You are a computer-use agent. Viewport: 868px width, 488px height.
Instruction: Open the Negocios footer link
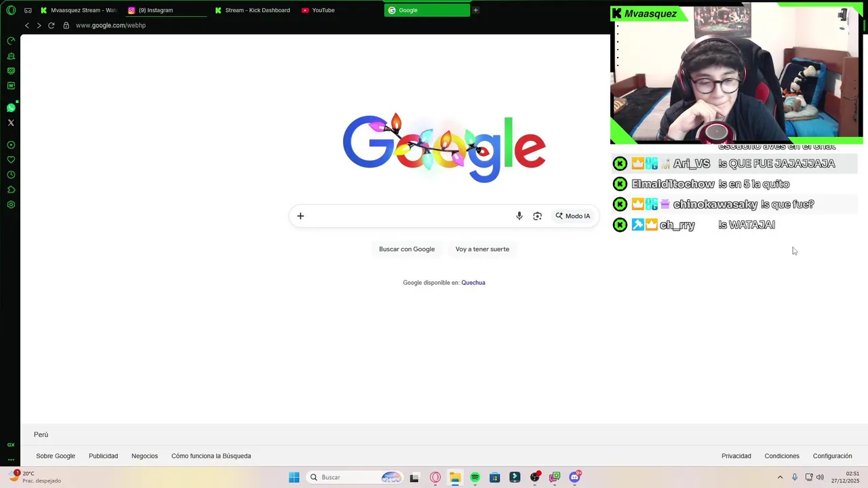pos(144,456)
